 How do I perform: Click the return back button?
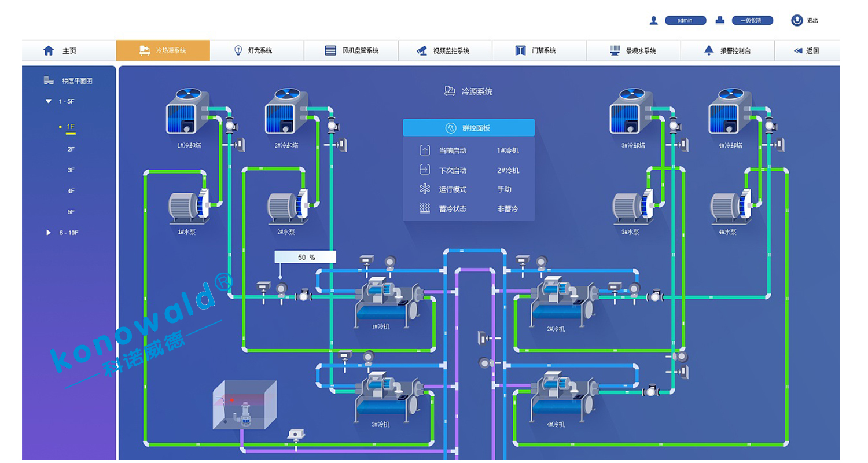click(x=807, y=51)
